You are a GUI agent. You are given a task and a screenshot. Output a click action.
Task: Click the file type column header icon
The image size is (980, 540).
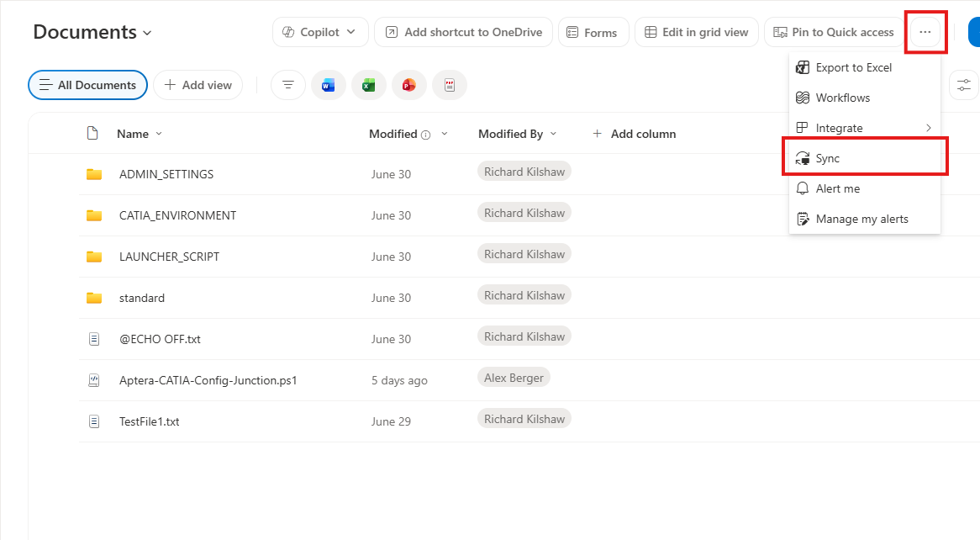(92, 133)
